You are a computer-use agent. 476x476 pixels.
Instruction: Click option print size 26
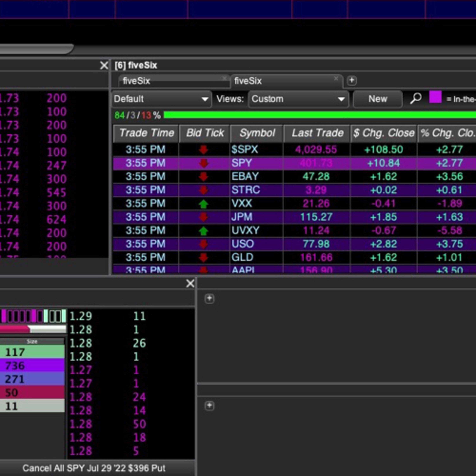point(139,343)
